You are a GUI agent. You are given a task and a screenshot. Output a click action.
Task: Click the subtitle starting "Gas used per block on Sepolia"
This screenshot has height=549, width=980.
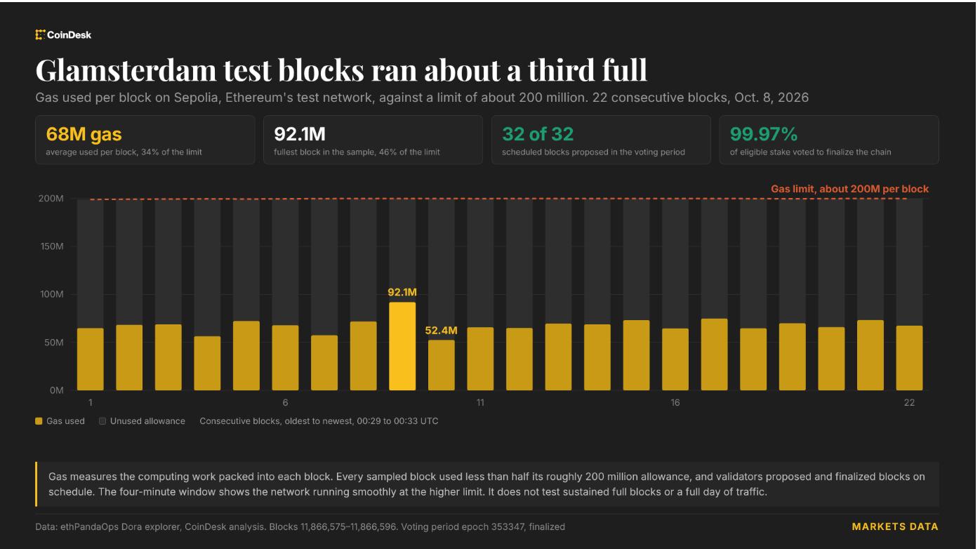pos(422,98)
